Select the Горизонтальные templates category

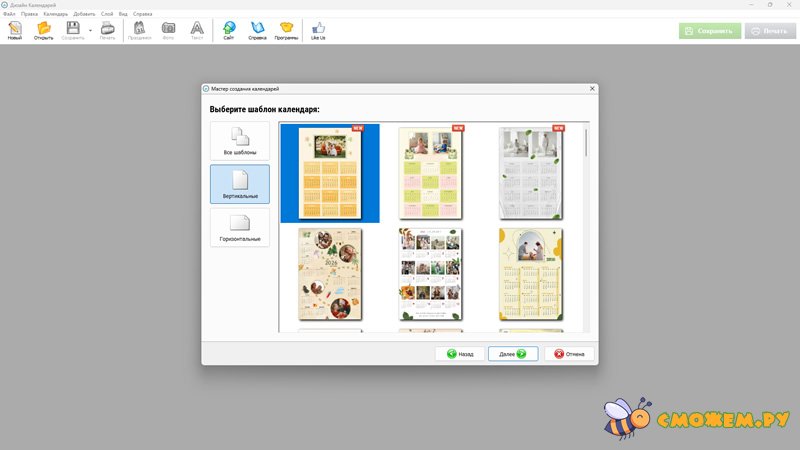click(240, 227)
